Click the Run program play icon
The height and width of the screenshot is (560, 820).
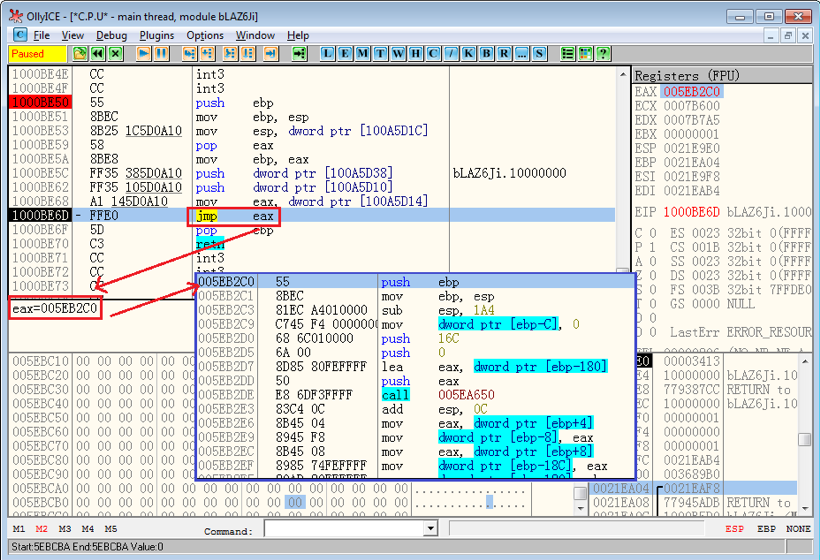pyautogui.click(x=144, y=54)
